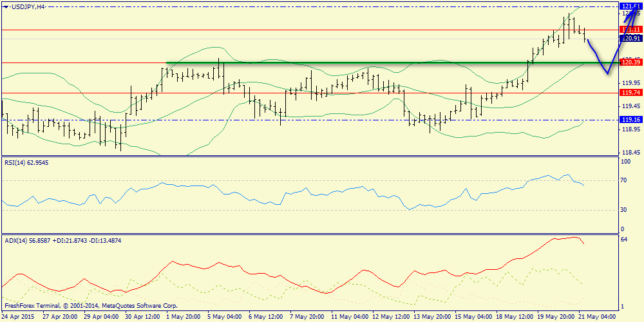Click the 27 Apr 20:00 time label
This screenshot has width=644, height=322.
pyautogui.click(x=61, y=317)
